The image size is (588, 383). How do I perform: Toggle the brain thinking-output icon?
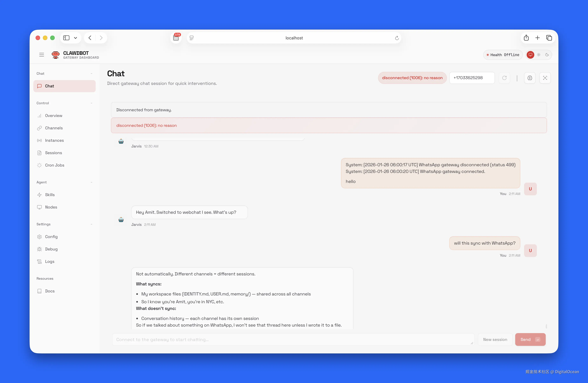(530, 78)
